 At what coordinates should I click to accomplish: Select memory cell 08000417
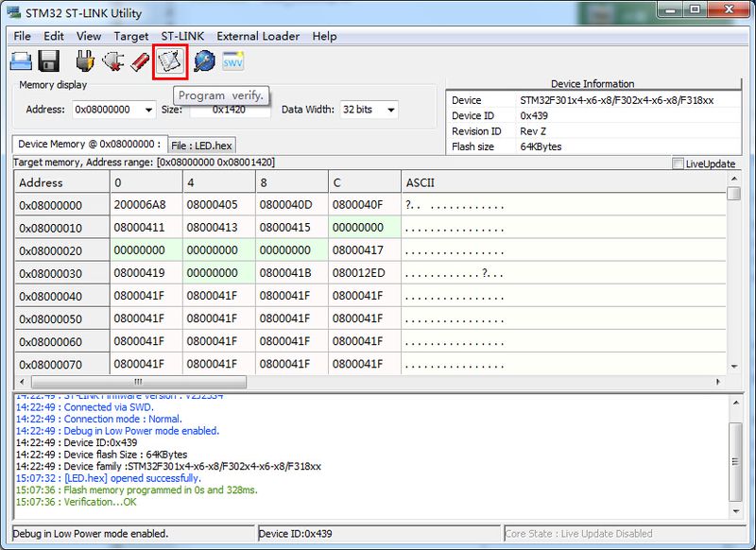tap(365, 250)
